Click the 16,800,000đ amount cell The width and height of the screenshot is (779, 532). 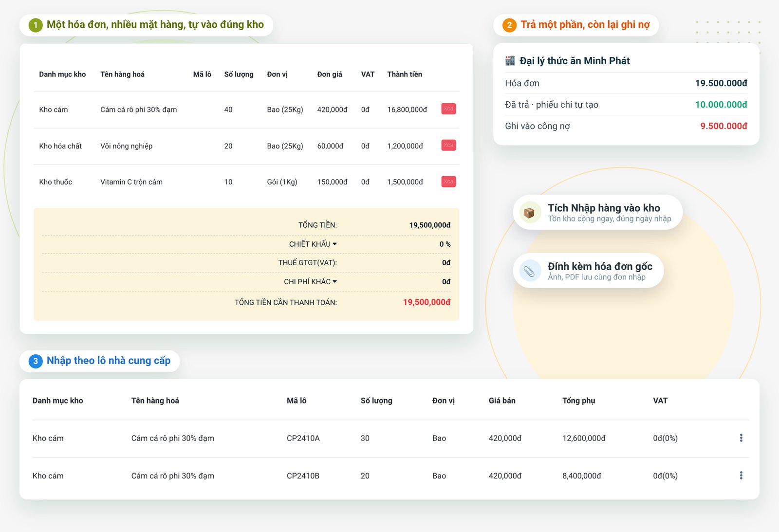407,110
